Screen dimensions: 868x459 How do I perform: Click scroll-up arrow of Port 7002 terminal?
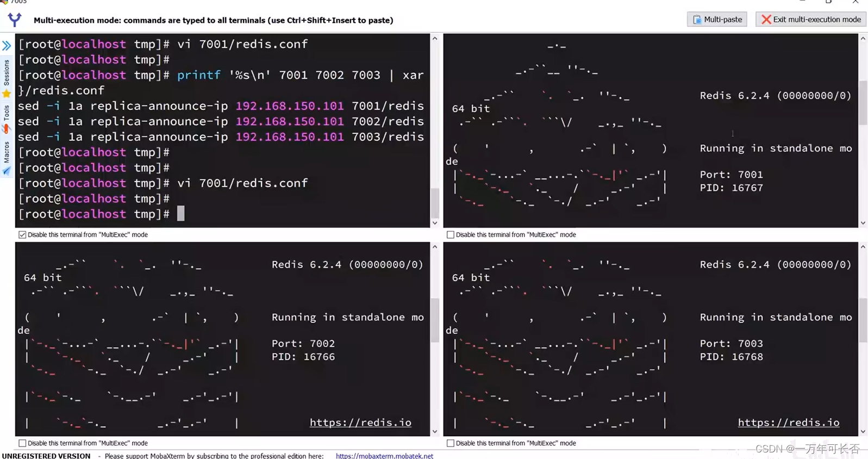435,247
